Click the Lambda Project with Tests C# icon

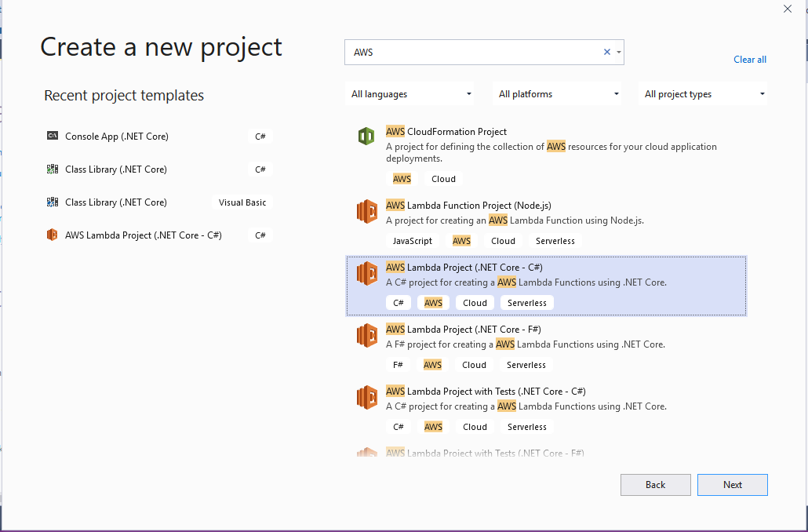(x=366, y=397)
